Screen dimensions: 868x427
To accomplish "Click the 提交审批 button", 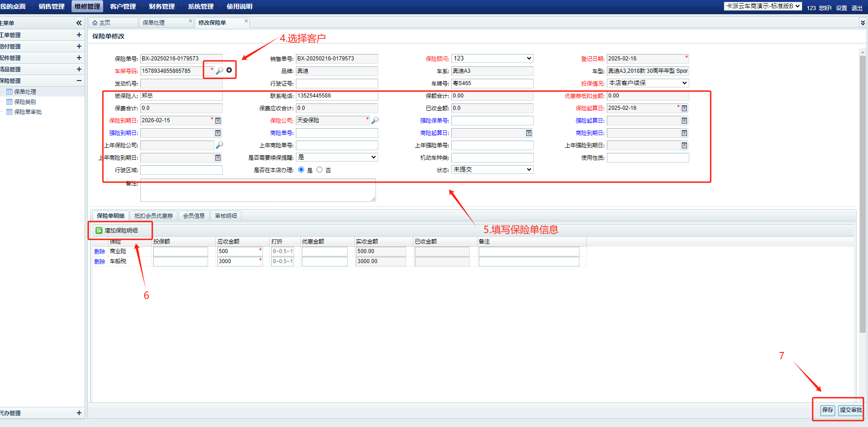I will [x=851, y=410].
